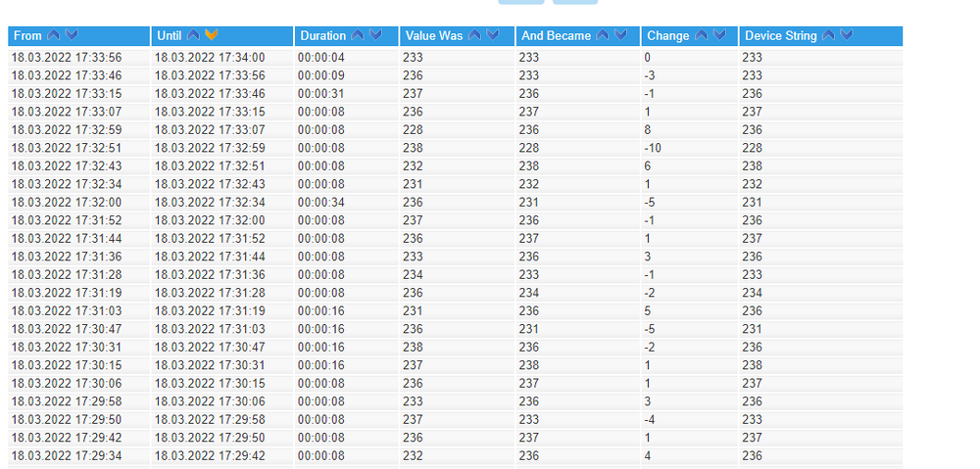Sort Duration column descending
Viewport: 980px width, 469px height.
[373, 36]
